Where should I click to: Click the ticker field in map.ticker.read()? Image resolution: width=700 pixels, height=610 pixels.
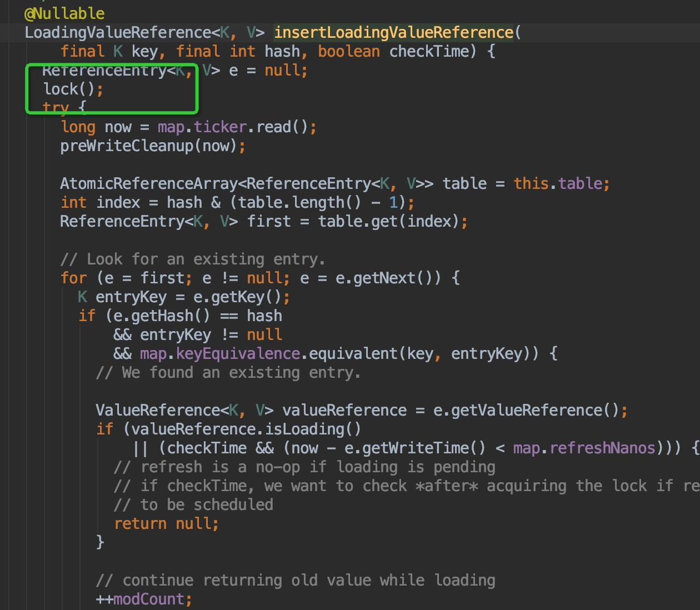click(x=220, y=127)
